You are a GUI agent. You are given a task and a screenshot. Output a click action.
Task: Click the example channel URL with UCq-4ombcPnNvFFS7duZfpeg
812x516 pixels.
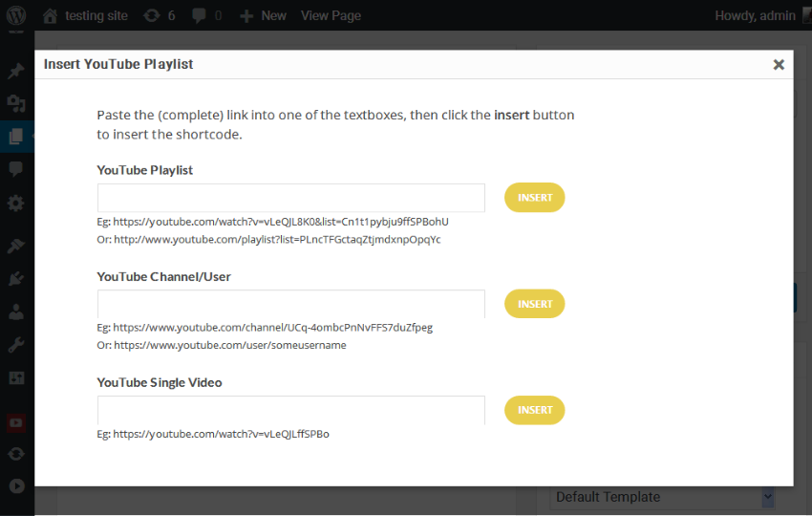(273, 328)
